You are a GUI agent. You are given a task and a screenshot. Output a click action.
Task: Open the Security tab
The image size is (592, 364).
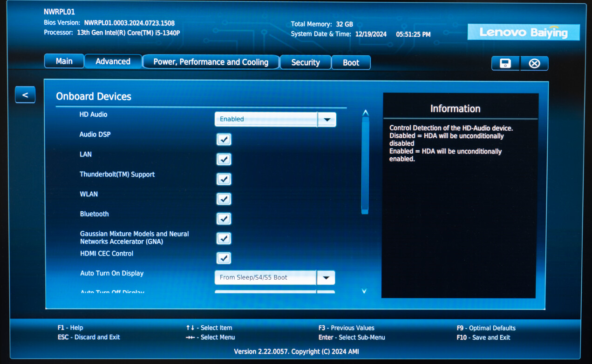306,62
